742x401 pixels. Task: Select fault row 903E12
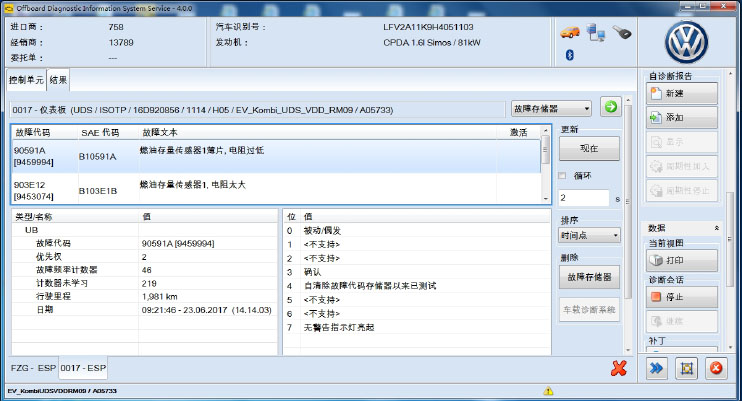click(276, 190)
